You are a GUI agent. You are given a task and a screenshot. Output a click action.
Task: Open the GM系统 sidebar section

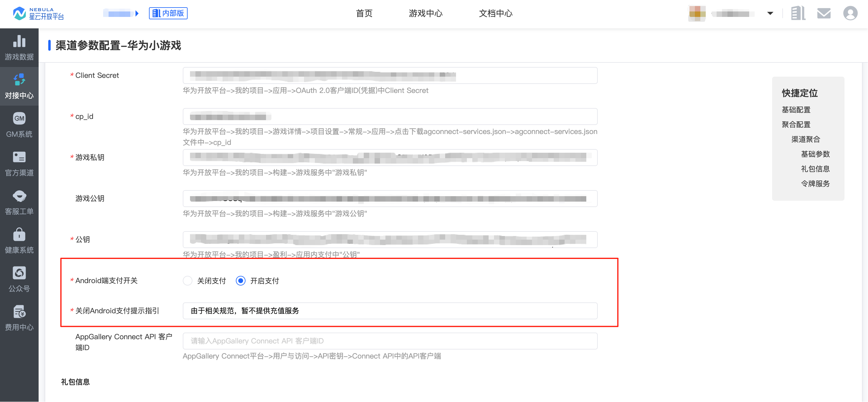tap(19, 125)
